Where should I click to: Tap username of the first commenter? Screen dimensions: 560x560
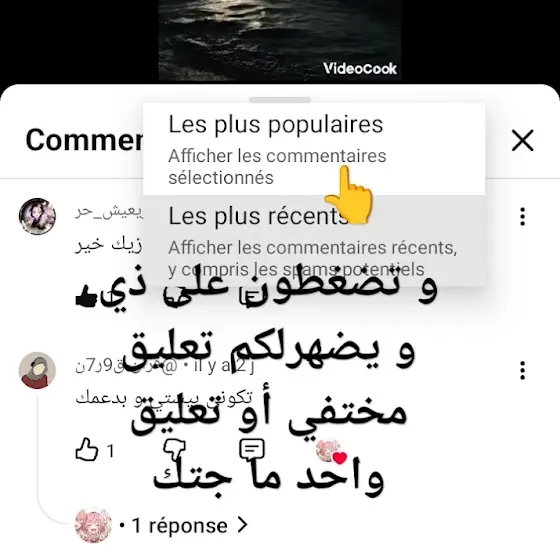point(109,213)
